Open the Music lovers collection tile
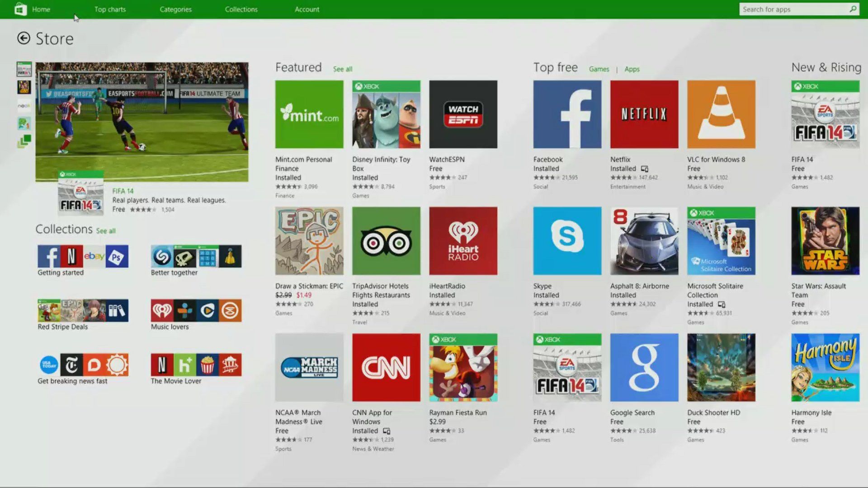Viewport: 868px width, 488px height. click(195, 311)
